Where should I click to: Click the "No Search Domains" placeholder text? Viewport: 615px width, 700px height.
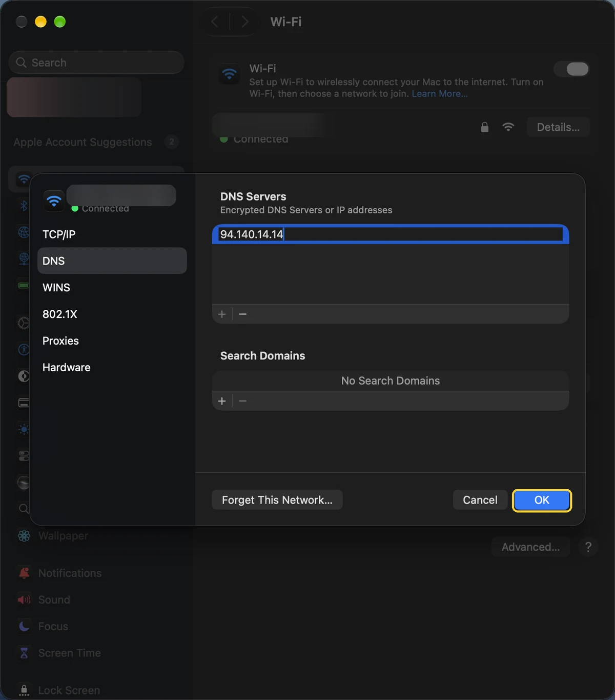coord(391,381)
